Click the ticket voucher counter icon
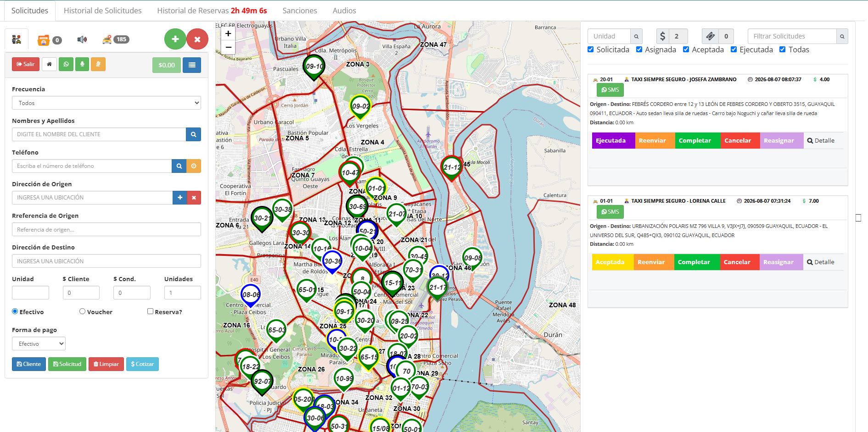 (710, 36)
